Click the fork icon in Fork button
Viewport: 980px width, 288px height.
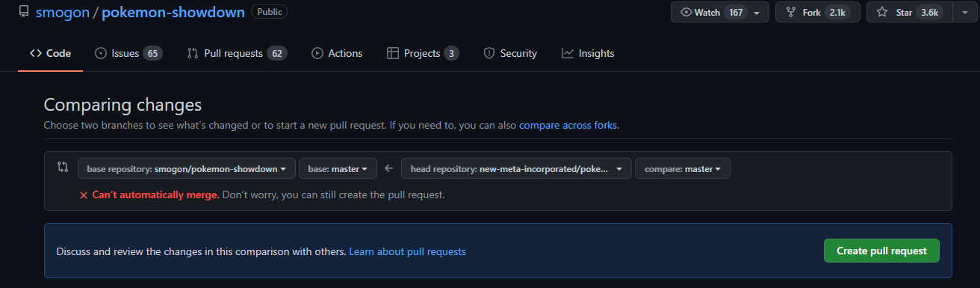coord(790,13)
